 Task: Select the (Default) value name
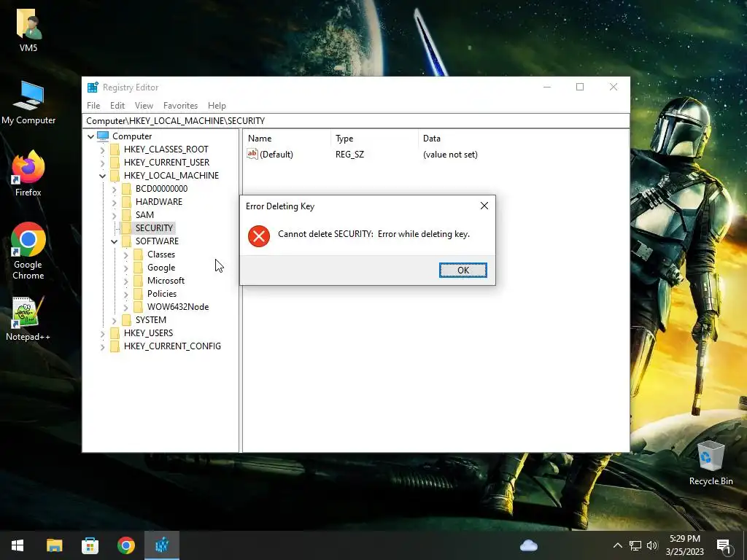pyautogui.click(x=276, y=155)
